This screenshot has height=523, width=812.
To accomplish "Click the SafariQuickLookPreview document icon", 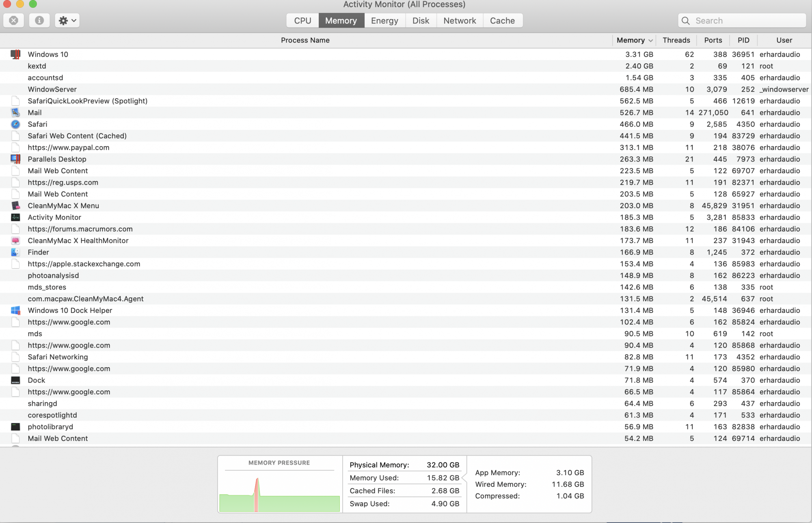I will coord(15,101).
